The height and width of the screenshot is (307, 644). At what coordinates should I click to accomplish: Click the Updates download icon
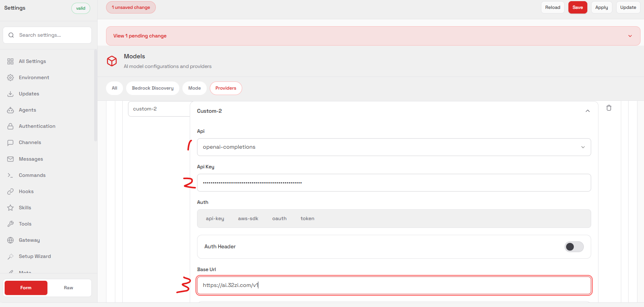point(10,94)
